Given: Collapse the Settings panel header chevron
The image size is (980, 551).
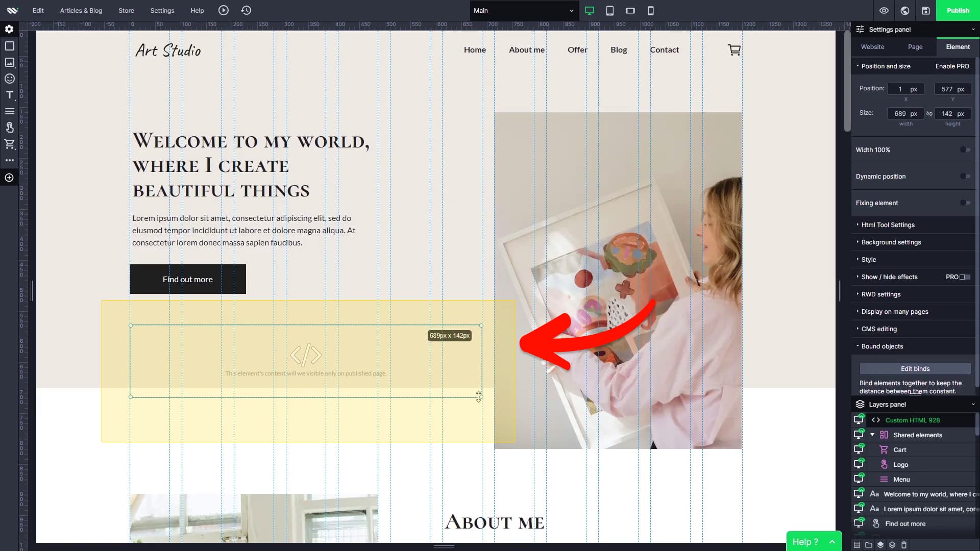Looking at the screenshot, I should pos(973,29).
